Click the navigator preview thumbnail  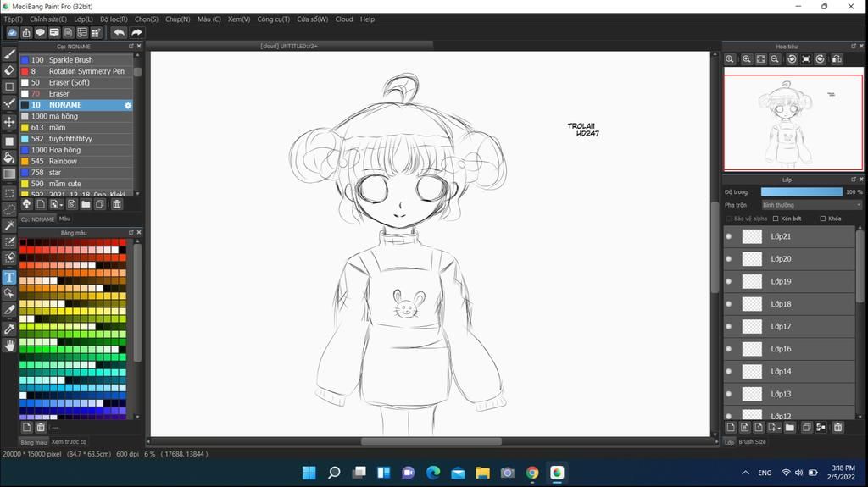tap(793, 122)
